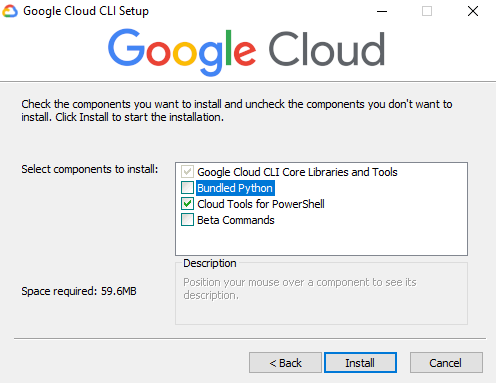
Task: Click the Space required 59.6MB text
Action: click(79, 291)
